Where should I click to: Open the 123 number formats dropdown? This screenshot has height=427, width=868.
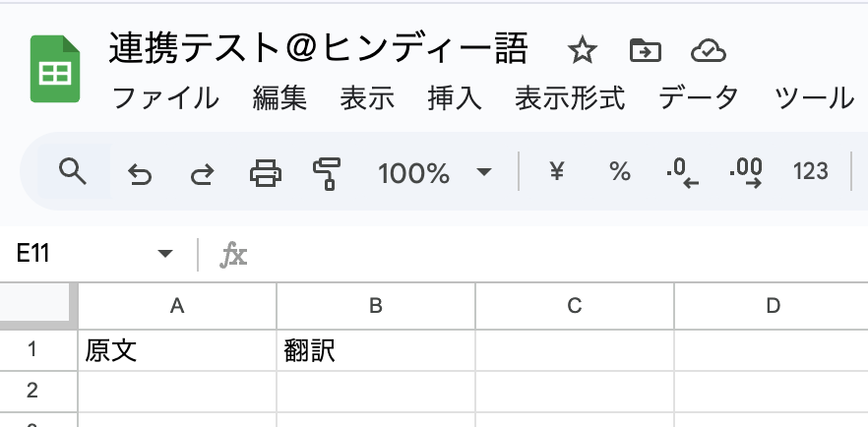810,172
